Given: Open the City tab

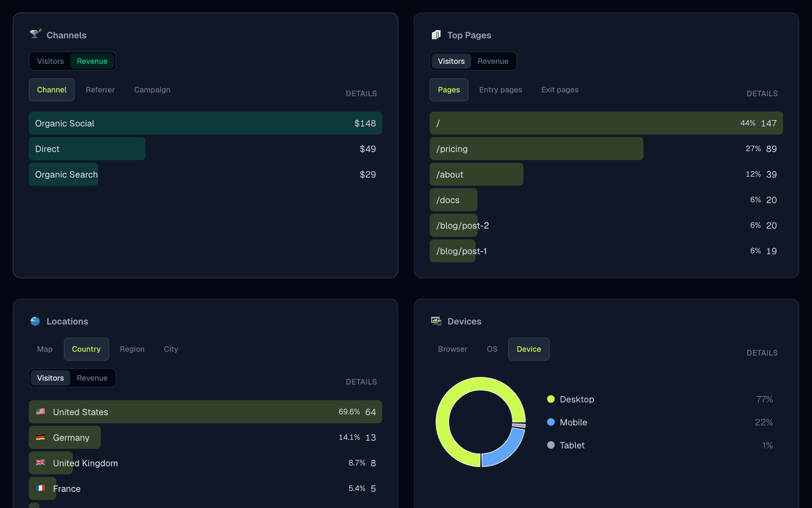Looking at the screenshot, I should pyautogui.click(x=171, y=349).
